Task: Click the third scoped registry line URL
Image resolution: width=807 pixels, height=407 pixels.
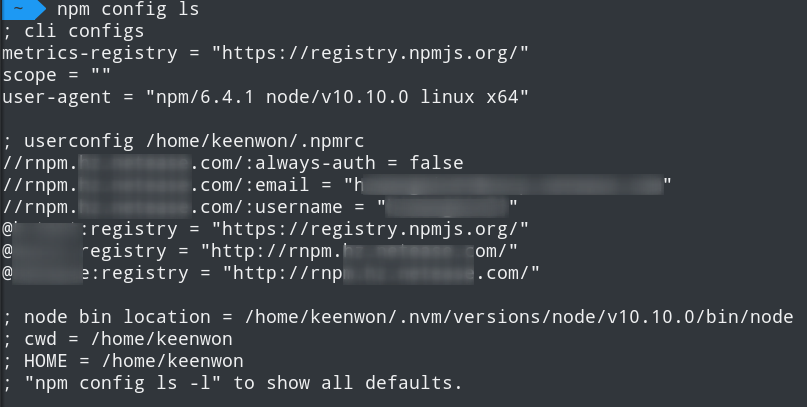Action: 380,273
